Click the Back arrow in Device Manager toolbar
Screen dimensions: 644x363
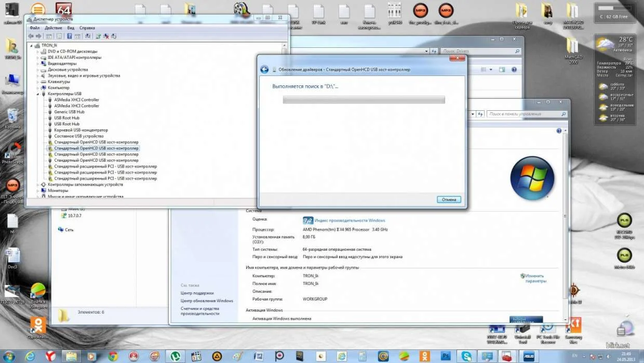(x=31, y=36)
